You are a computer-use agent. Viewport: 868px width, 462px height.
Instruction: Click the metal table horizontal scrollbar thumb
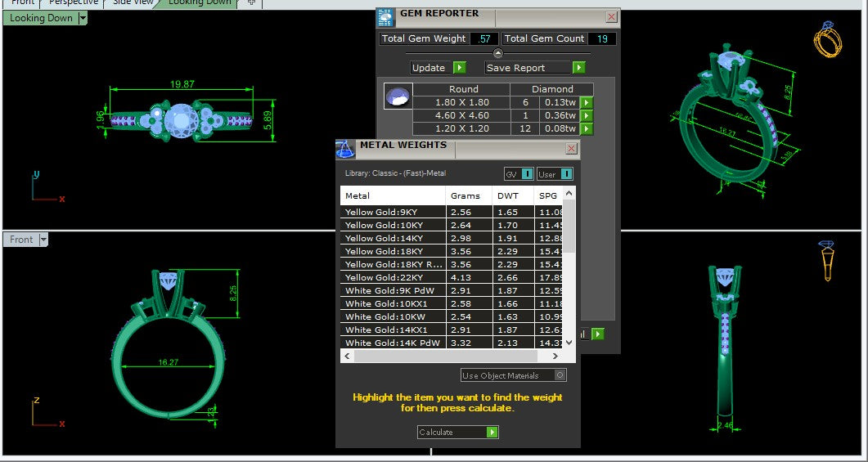(446, 357)
